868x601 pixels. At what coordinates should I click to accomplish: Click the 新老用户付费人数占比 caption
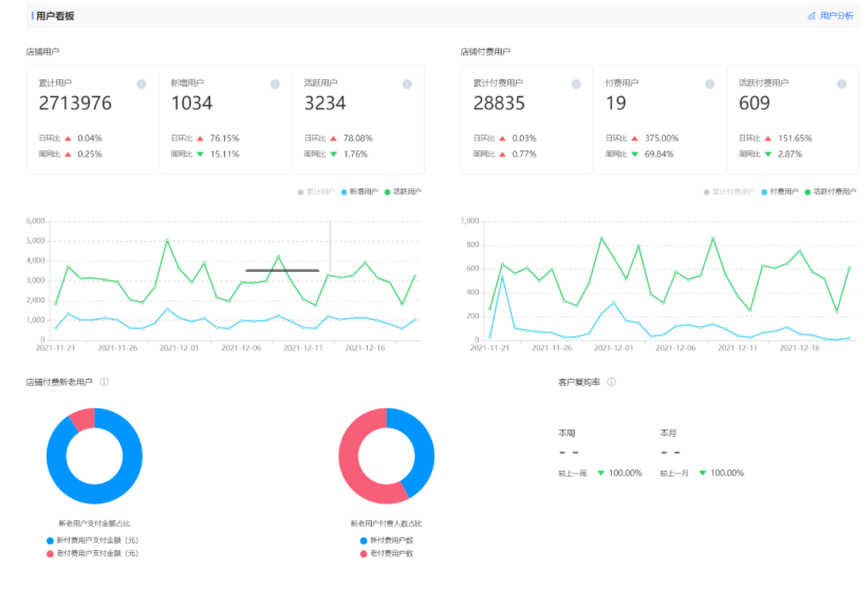pos(386,523)
